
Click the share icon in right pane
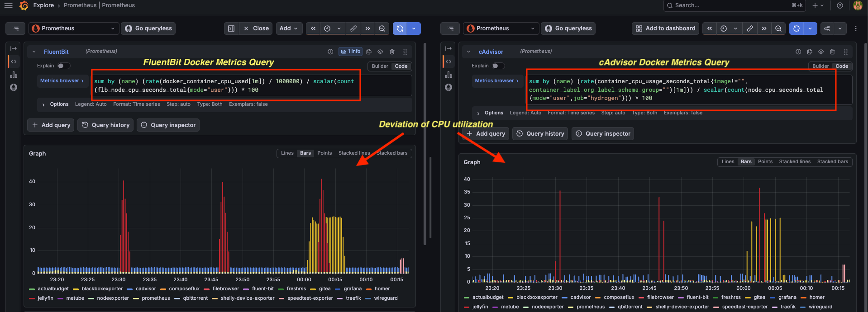click(x=827, y=28)
